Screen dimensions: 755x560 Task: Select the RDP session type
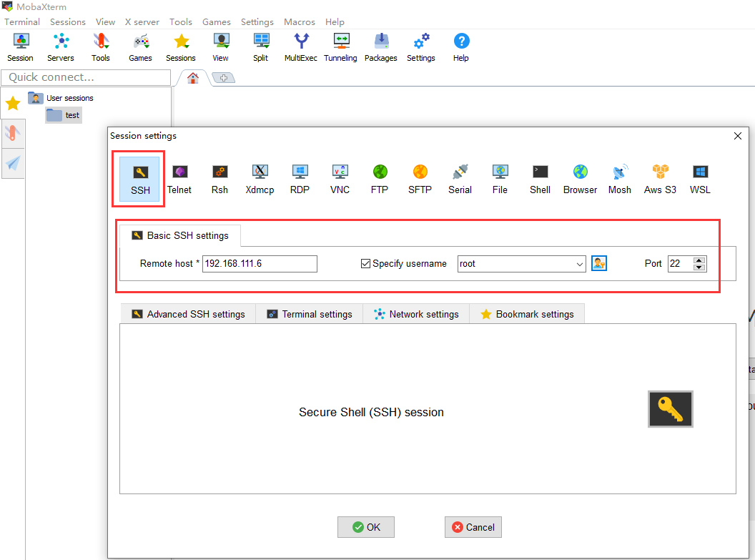(x=300, y=179)
